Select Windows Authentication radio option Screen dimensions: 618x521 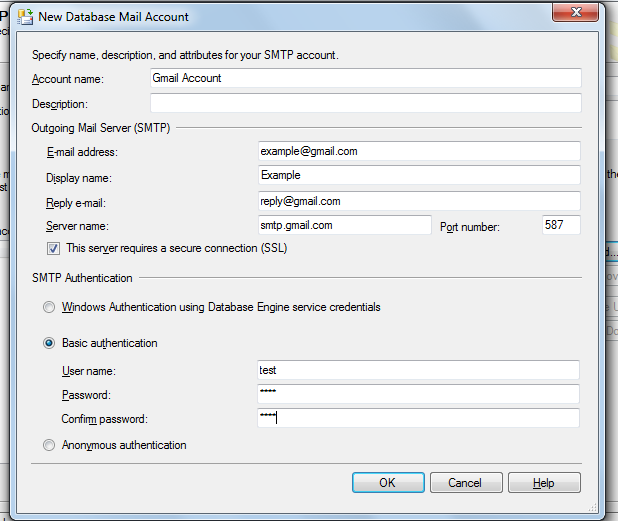click(x=49, y=307)
